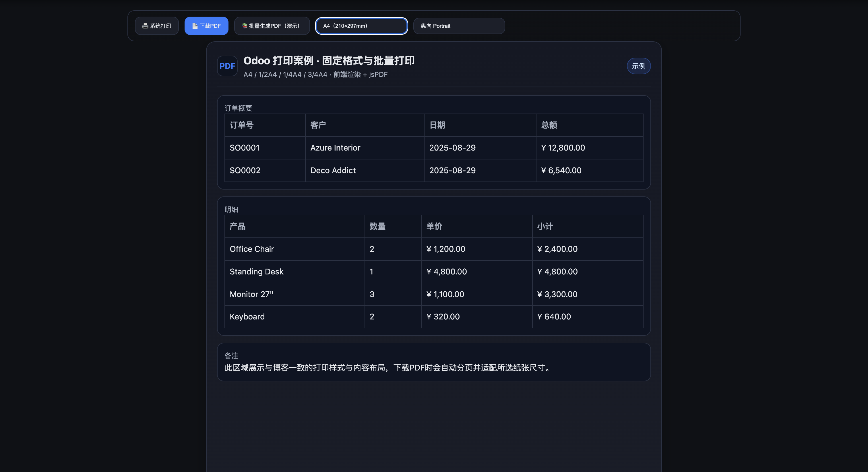Click the printer icon for system print
This screenshot has height=472, width=868.
(145, 26)
